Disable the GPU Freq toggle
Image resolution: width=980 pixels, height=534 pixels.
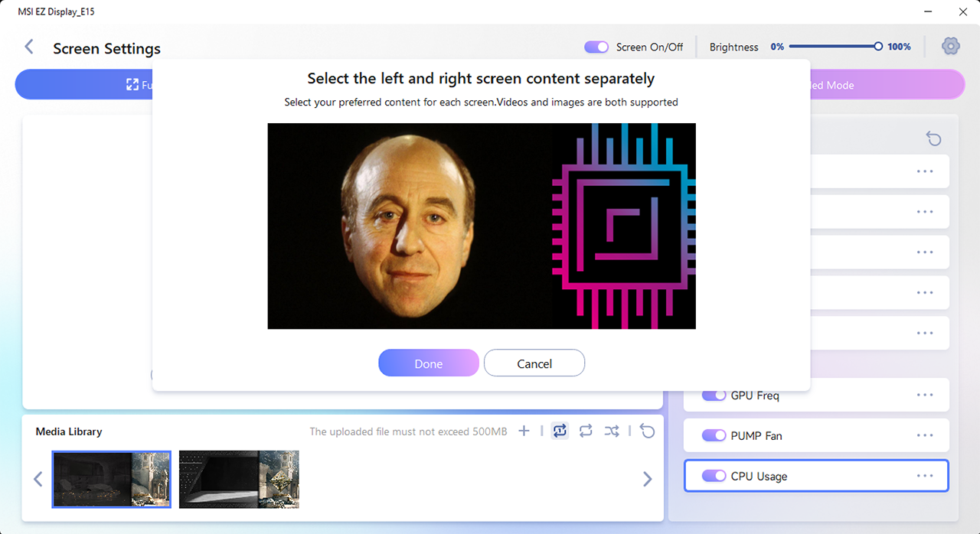(714, 395)
